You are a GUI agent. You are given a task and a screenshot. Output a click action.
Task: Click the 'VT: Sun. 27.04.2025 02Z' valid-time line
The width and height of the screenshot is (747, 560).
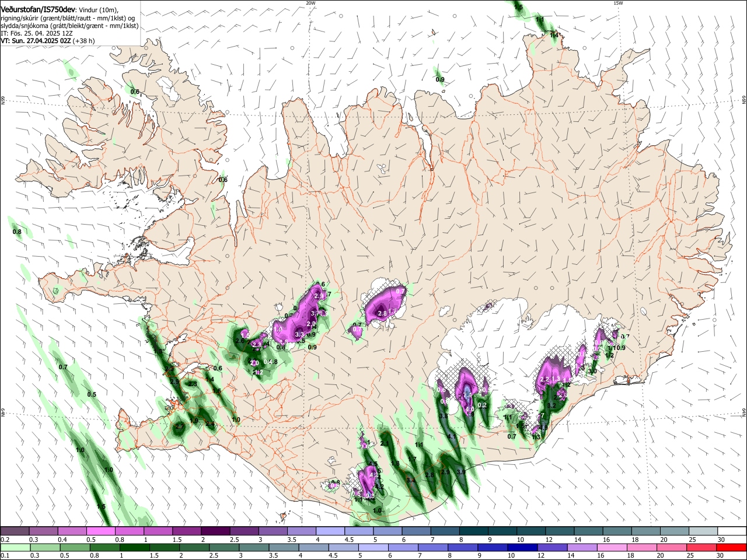pos(36,41)
